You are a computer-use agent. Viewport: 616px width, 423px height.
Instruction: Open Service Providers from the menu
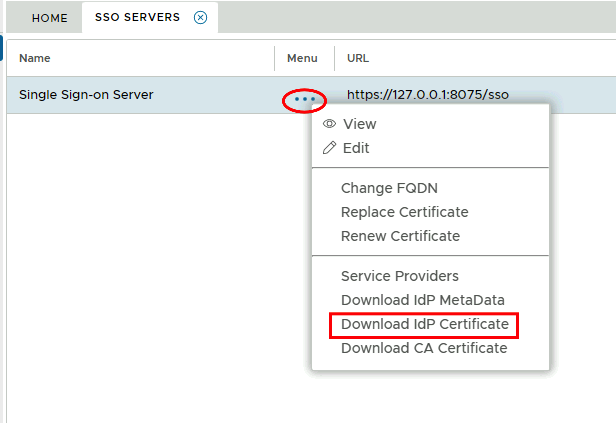point(399,276)
